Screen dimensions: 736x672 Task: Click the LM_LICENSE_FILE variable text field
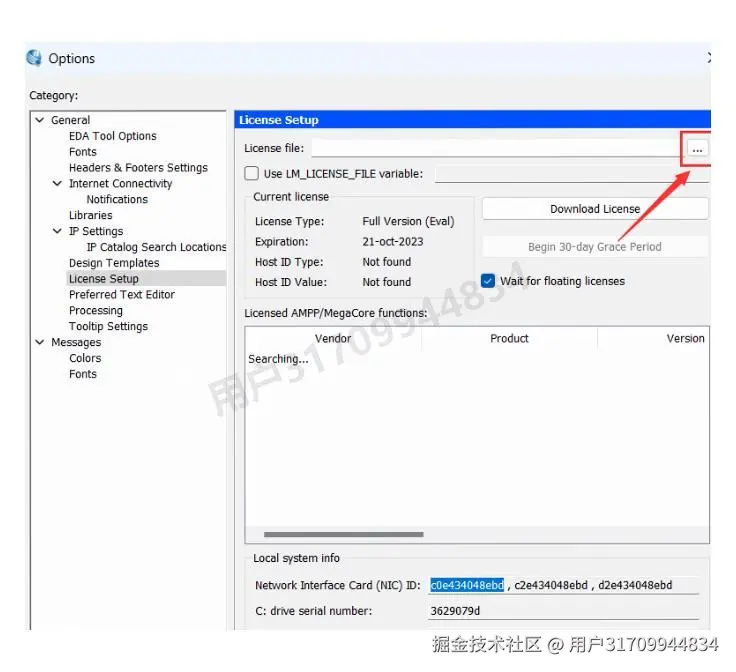tap(571, 174)
